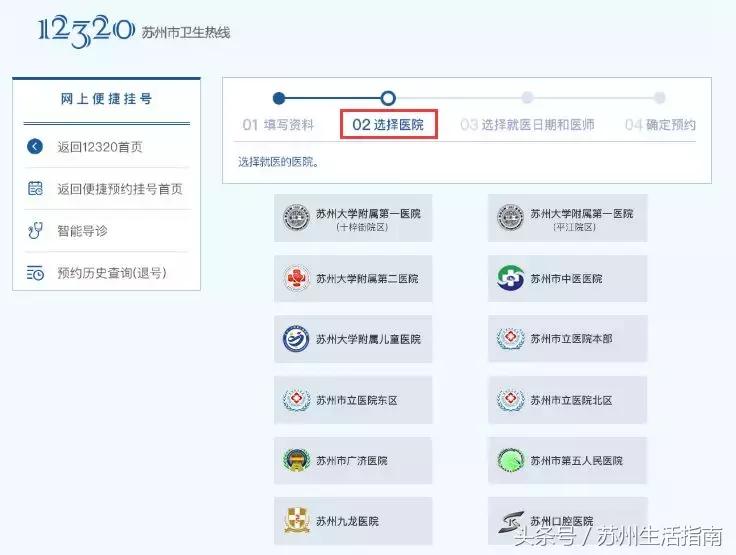
Task: Select step 04 确定预约
Action: [660, 124]
